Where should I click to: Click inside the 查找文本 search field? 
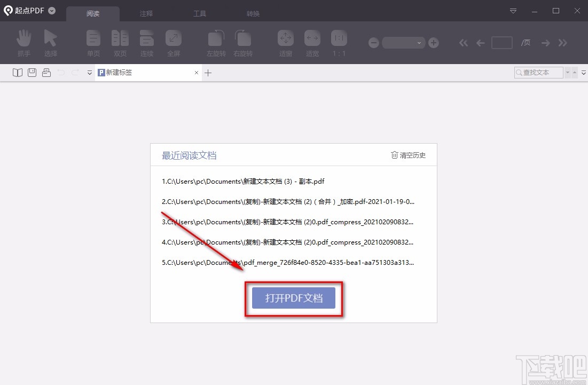538,72
